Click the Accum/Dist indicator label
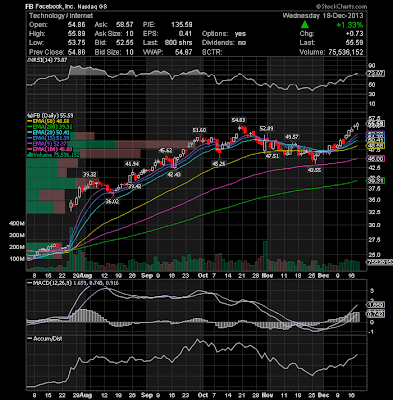Image resolution: width=393 pixels, height=400 pixels. 47,339
